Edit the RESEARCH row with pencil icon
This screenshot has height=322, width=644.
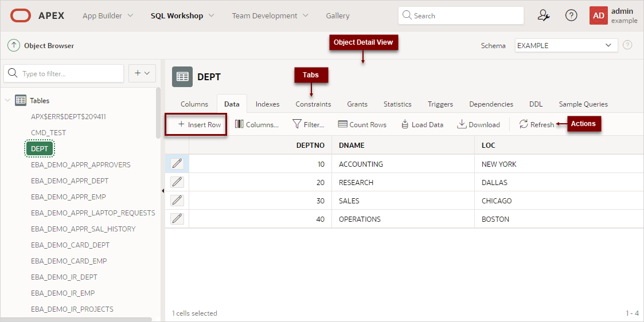tap(177, 182)
